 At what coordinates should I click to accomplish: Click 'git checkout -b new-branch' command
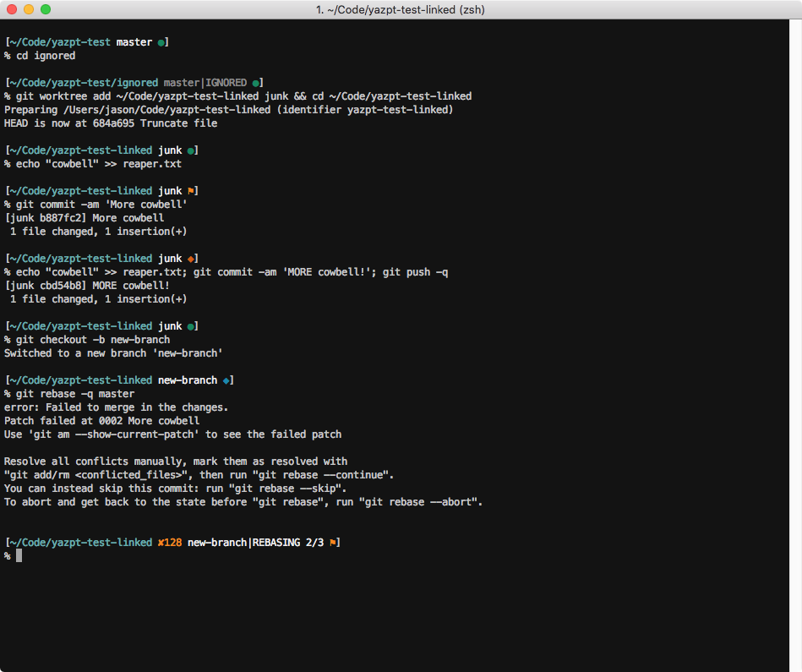coord(93,340)
